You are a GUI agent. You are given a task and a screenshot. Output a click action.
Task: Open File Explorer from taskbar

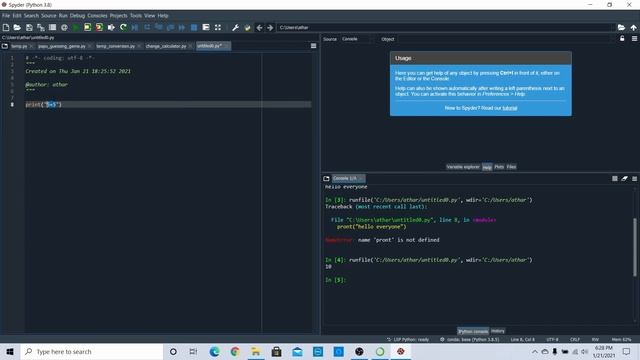256,351
